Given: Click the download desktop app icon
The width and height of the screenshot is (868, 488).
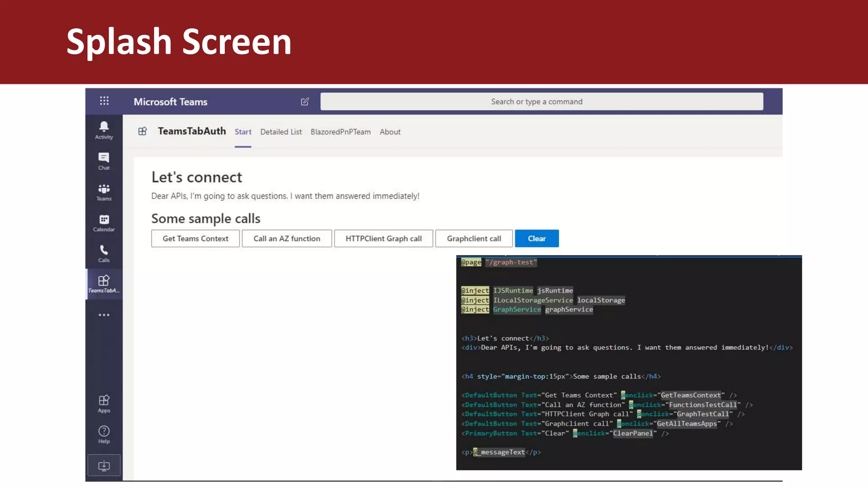Looking at the screenshot, I should [x=104, y=466].
